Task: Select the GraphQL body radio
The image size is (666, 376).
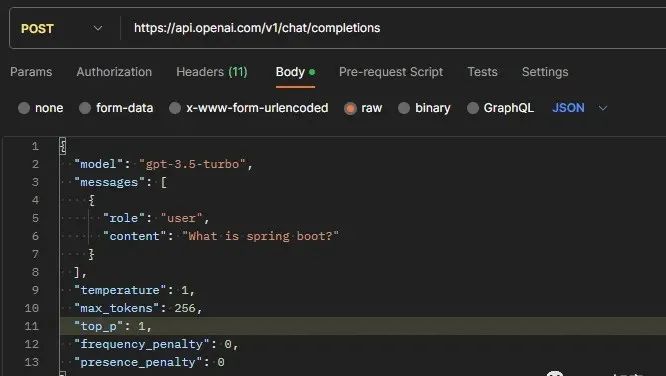Action: pos(473,108)
